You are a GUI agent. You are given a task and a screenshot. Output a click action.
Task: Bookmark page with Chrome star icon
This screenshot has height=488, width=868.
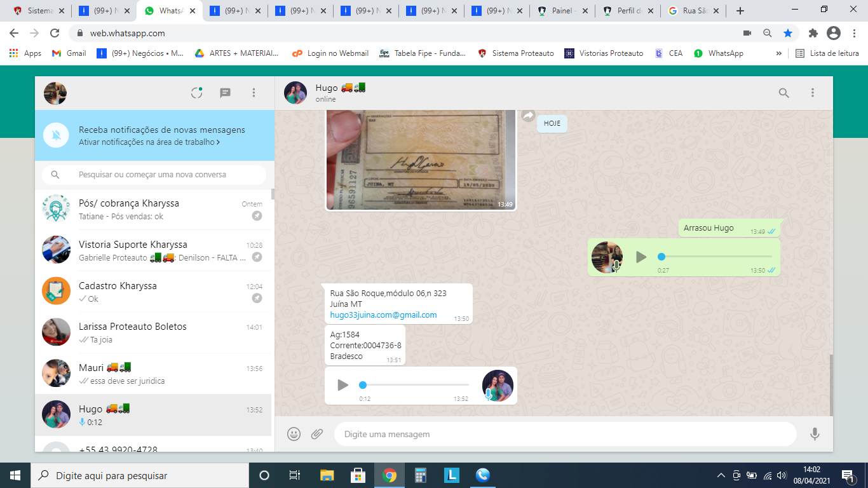(x=788, y=33)
